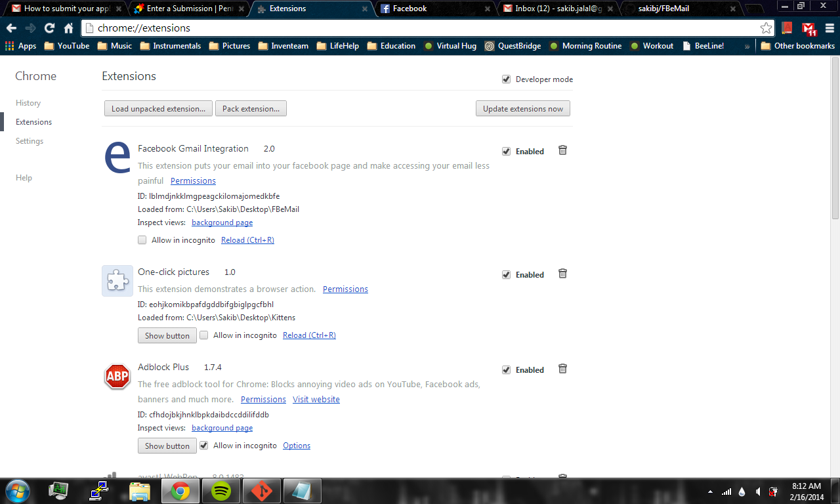Open the BeeLine! bookmark
Viewport: 840px width, 504px height.
[703, 46]
